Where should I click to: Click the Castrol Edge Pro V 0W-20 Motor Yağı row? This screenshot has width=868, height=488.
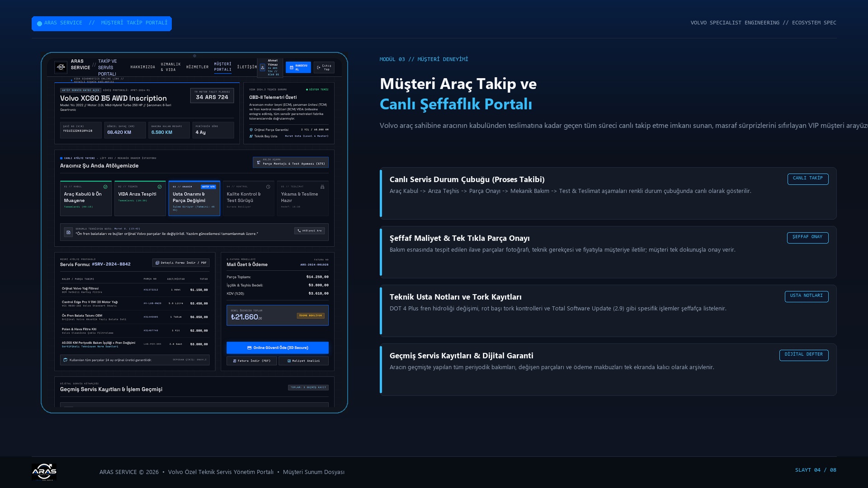pyautogui.click(x=135, y=304)
